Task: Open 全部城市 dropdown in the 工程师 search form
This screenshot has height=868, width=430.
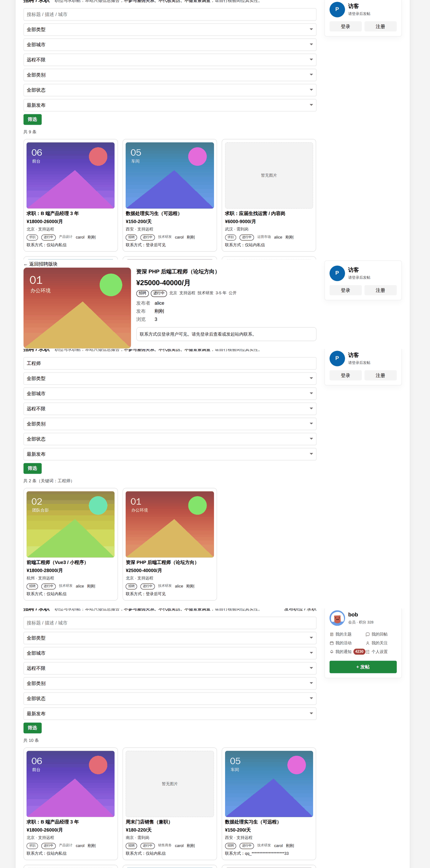Action: [x=170, y=394]
